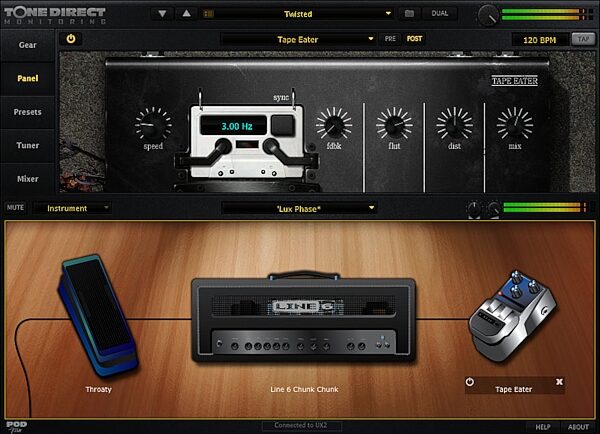Viewport: 600px width, 434px height.
Task: Mute the instrument input
Action: coord(15,207)
